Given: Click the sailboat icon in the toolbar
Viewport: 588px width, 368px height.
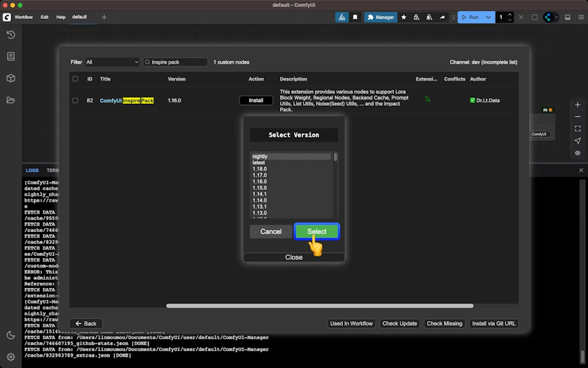Looking at the screenshot, I should tap(342, 17).
